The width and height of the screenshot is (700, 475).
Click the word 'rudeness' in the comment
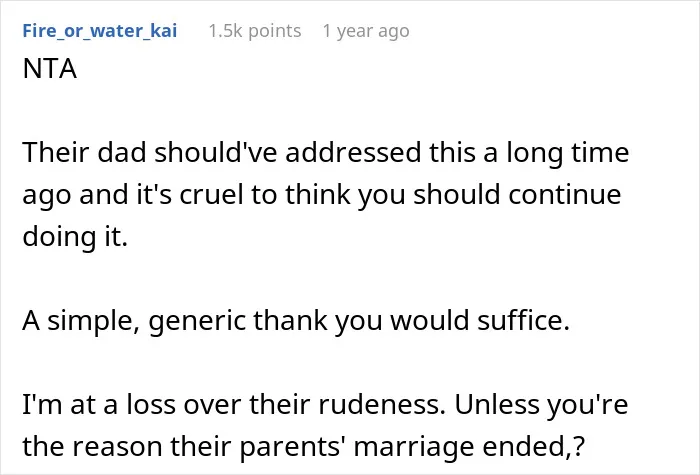coord(382,404)
